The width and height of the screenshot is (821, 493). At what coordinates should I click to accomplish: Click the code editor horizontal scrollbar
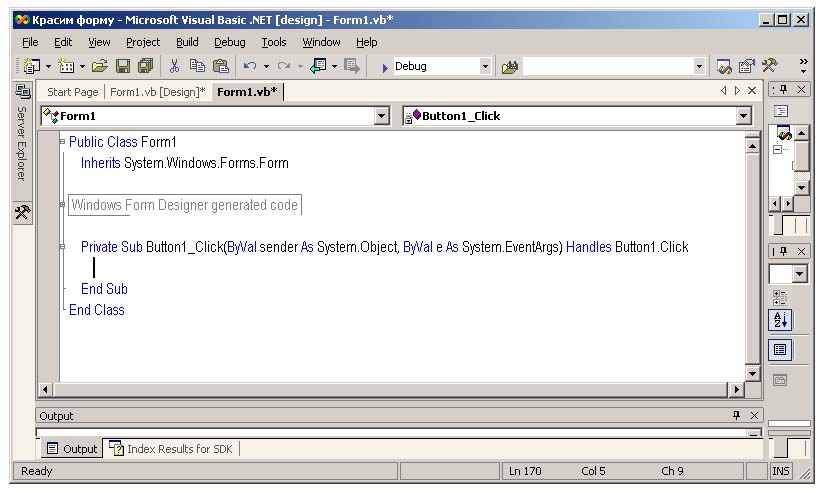tap(390, 389)
